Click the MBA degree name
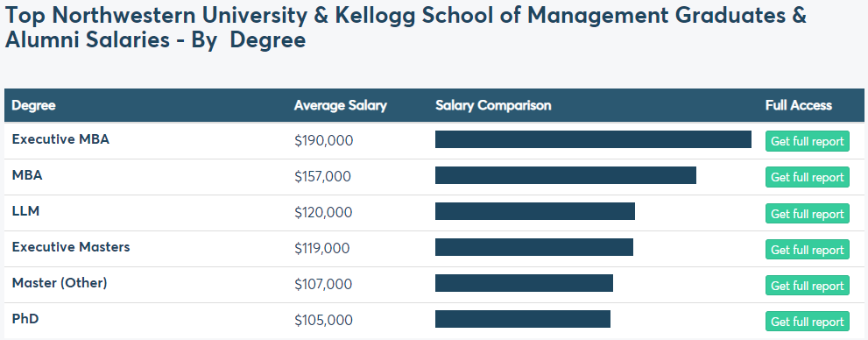Screen dimensions: 868x340 click(x=27, y=175)
